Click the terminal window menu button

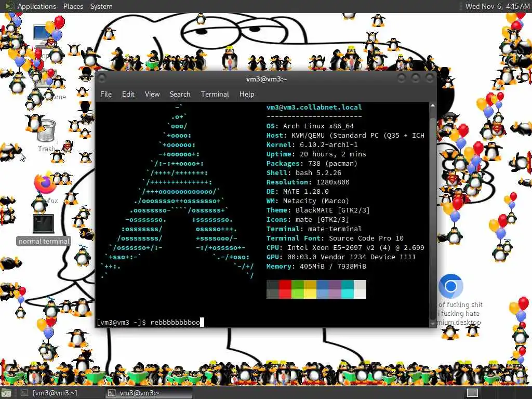[x=102, y=79]
